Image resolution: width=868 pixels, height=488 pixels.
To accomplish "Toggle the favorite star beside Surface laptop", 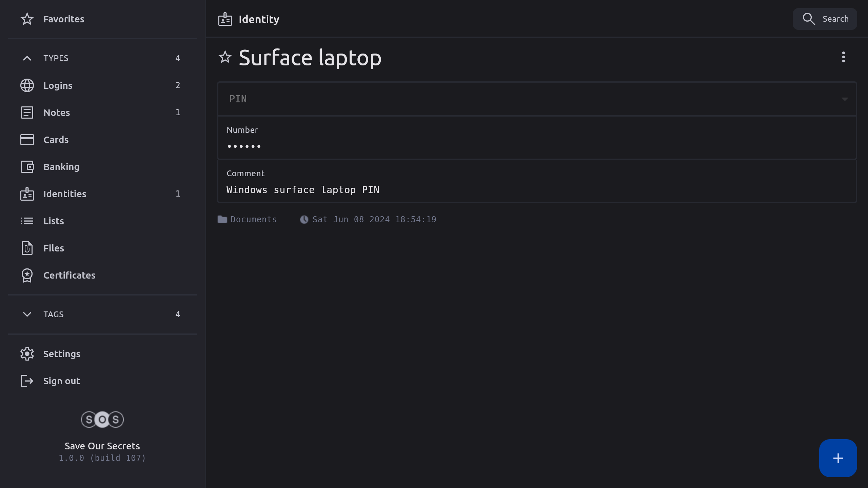I will click(x=225, y=57).
